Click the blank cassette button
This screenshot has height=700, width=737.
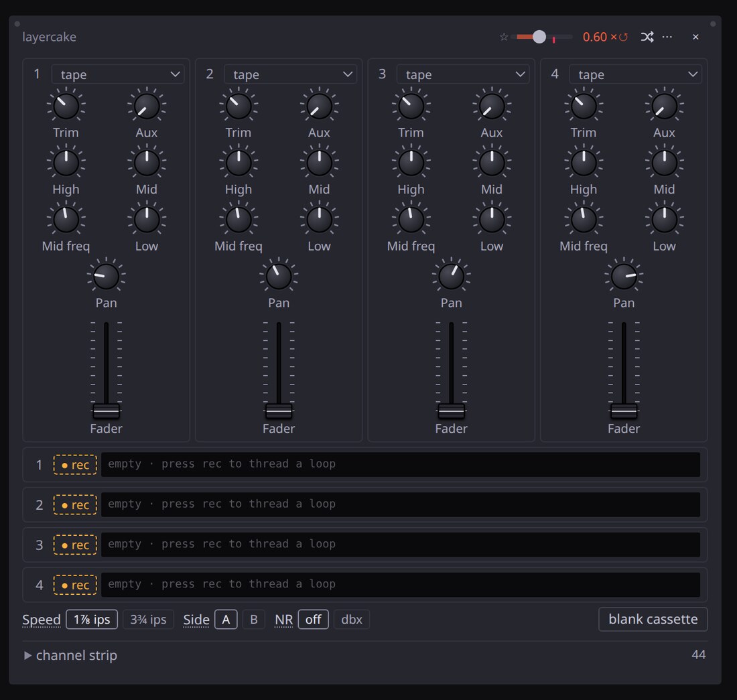[x=653, y=619]
